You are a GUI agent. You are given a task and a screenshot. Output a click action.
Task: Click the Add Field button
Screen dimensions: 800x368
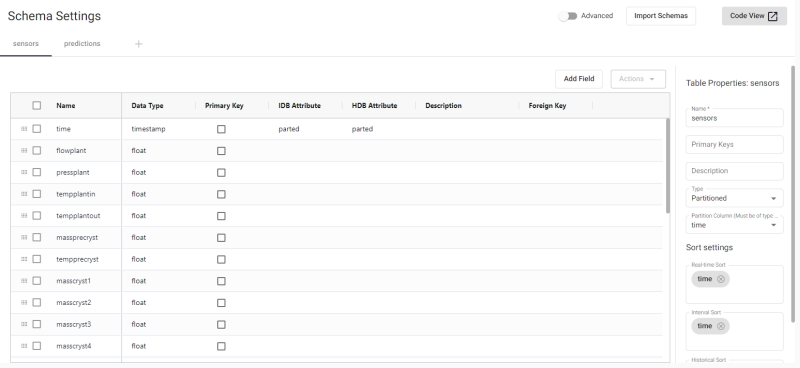tap(579, 79)
